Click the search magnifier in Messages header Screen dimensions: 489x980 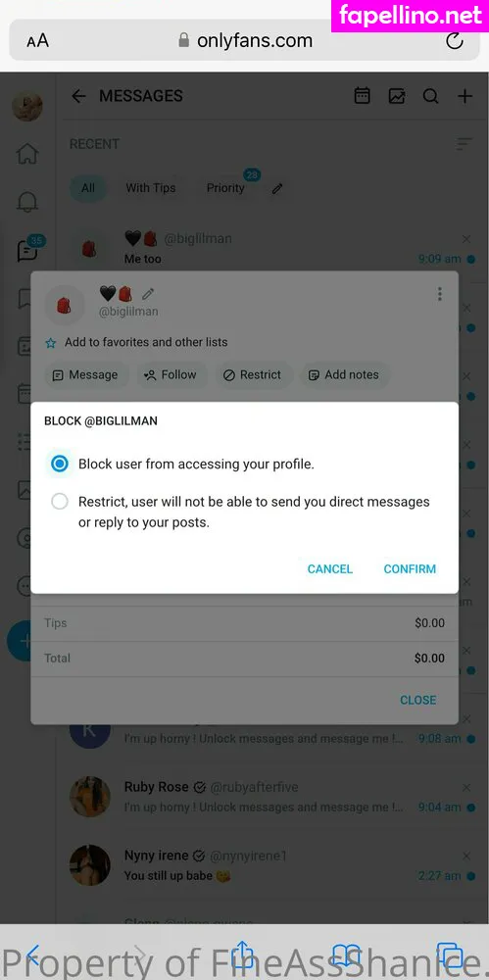click(430, 96)
